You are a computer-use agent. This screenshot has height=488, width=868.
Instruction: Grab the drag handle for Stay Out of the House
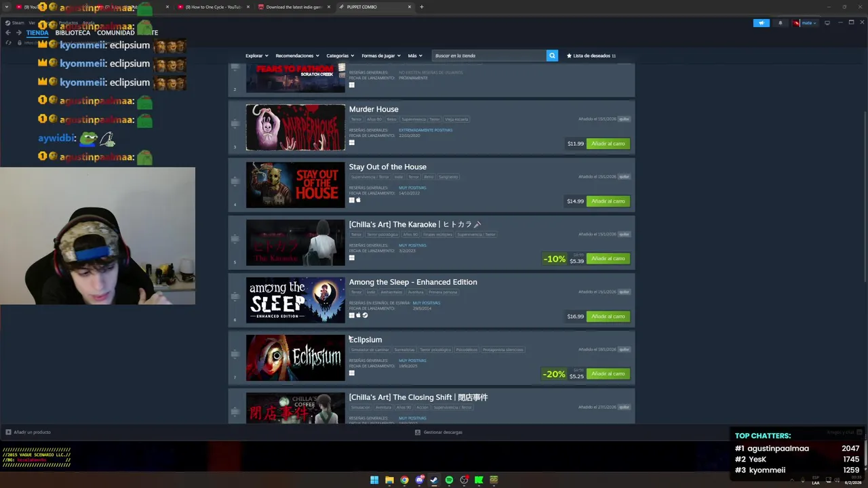pyautogui.click(x=235, y=181)
